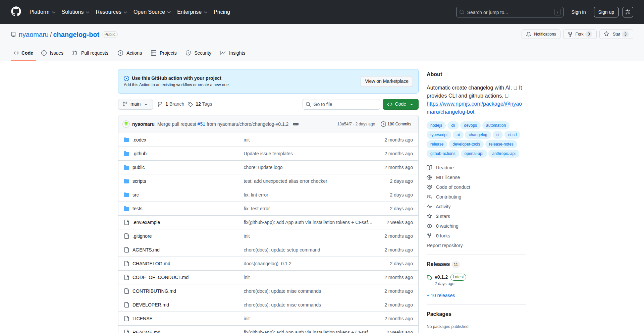The image size is (644, 333).
Task: Select the typescript topic tag
Action: pyautogui.click(x=439, y=135)
